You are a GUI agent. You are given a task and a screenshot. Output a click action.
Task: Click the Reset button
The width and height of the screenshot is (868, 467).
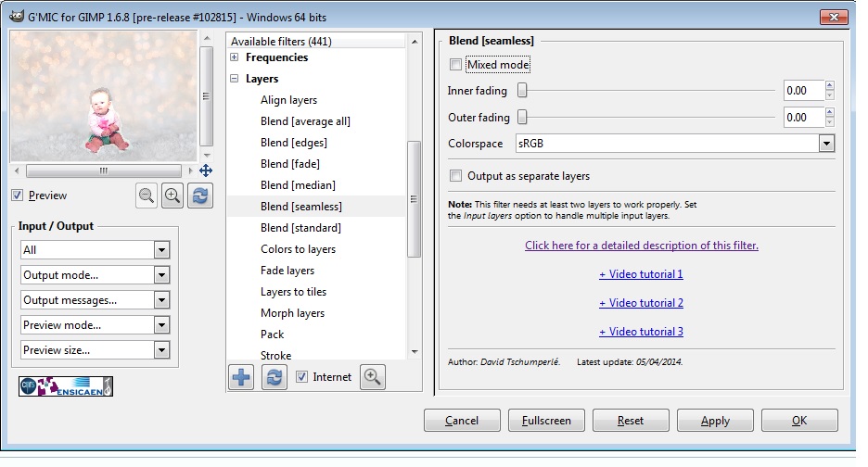(x=631, y=421)
